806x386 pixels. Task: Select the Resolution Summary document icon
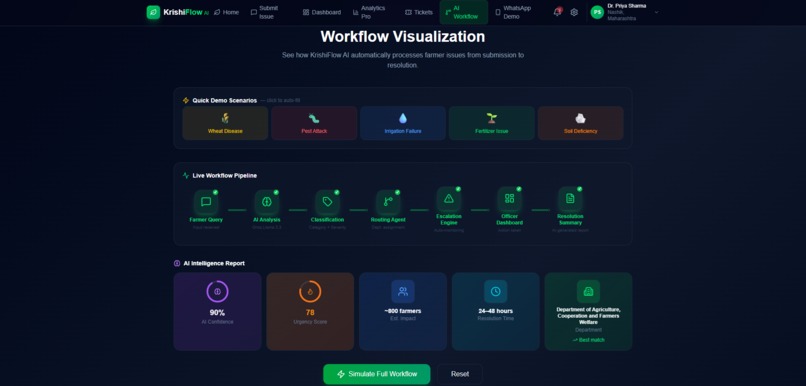[x=570, y=198]
